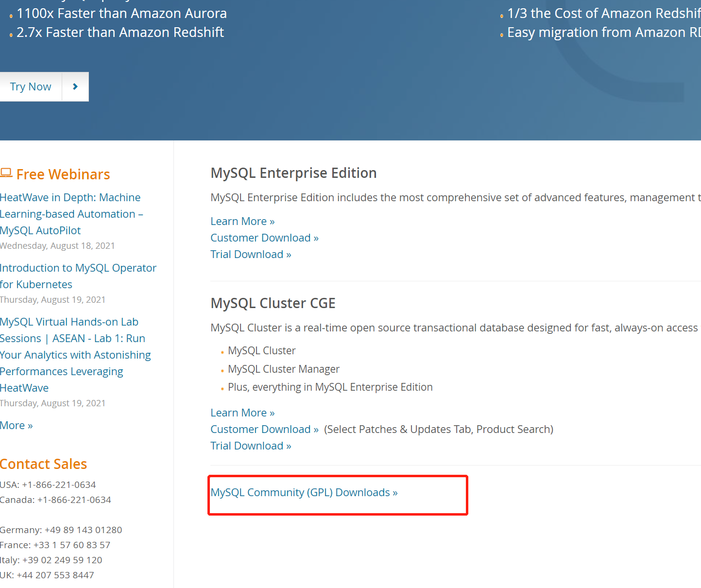This screenshot has width=701, height=588.
Task: Click the double-arrow after MySQL Community Downloads
Action: point(394,492)
